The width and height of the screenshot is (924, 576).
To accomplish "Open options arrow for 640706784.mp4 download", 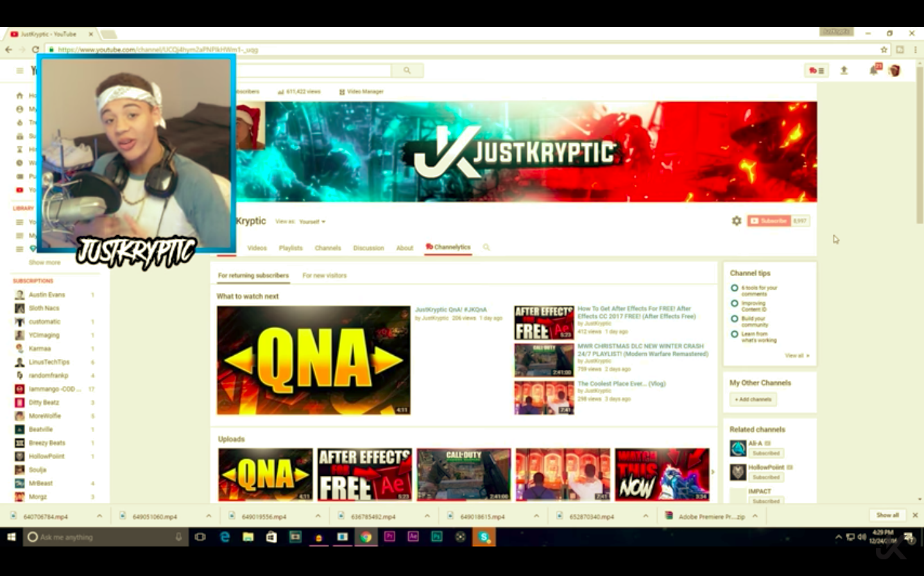I will click(99, 516).
